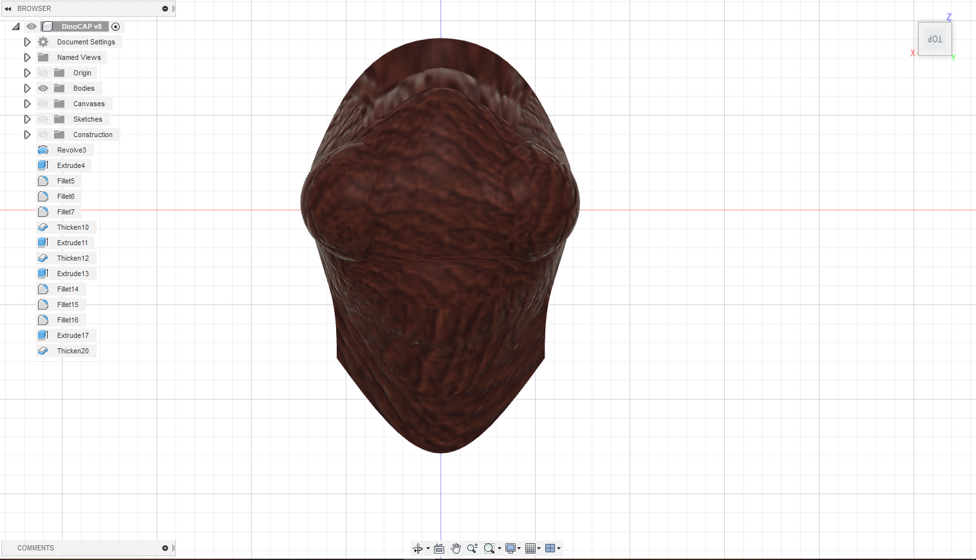
Task: Expand the Bodies folder
Action: (27, 88)
